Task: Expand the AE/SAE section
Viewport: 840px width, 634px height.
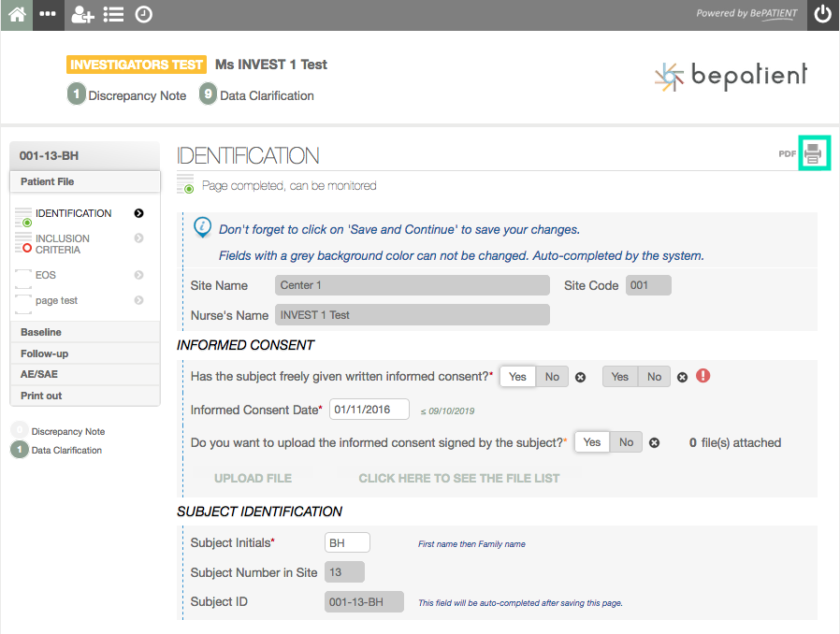Action: (x=39, y=374)
